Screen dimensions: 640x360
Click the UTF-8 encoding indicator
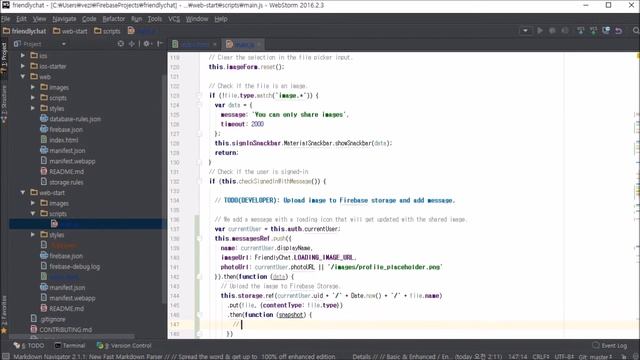tap(564, 356)
